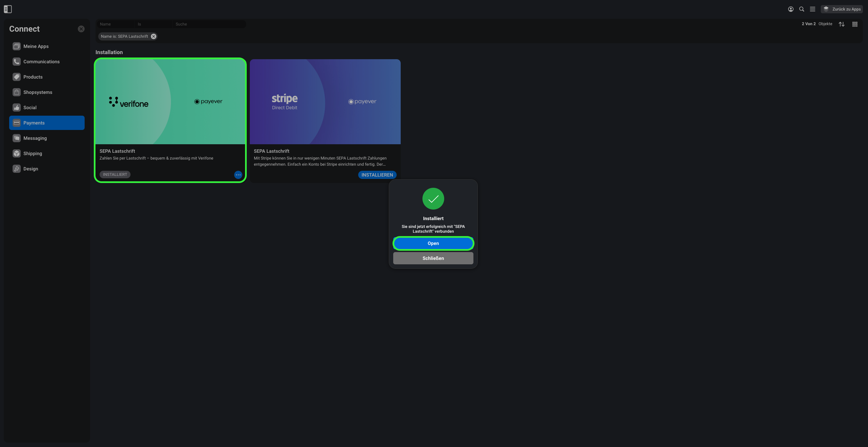Switch to grid view icon
868x447 pixels.
(855, 24)
